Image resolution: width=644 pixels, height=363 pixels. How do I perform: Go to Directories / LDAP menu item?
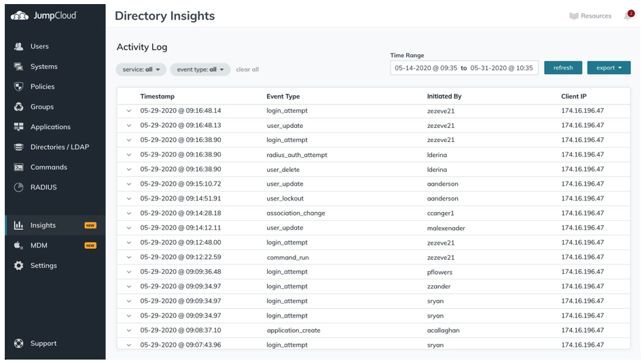59,147
